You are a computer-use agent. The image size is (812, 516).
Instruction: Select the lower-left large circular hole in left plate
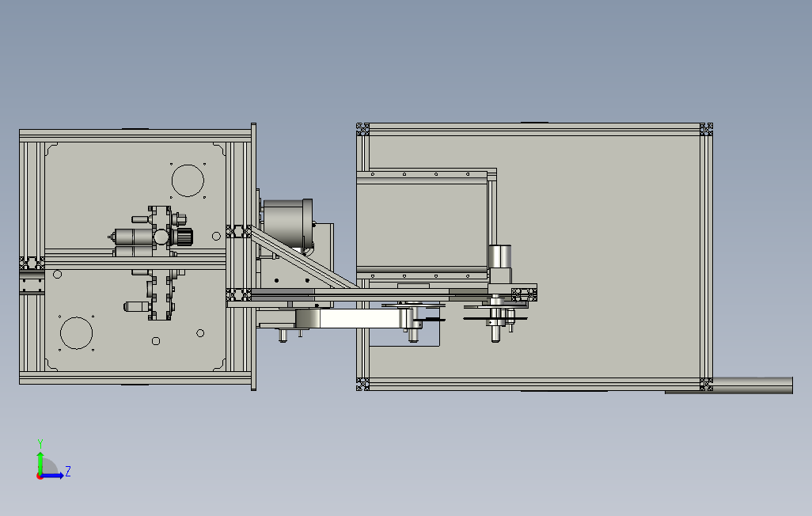click(x=76, y=333)
